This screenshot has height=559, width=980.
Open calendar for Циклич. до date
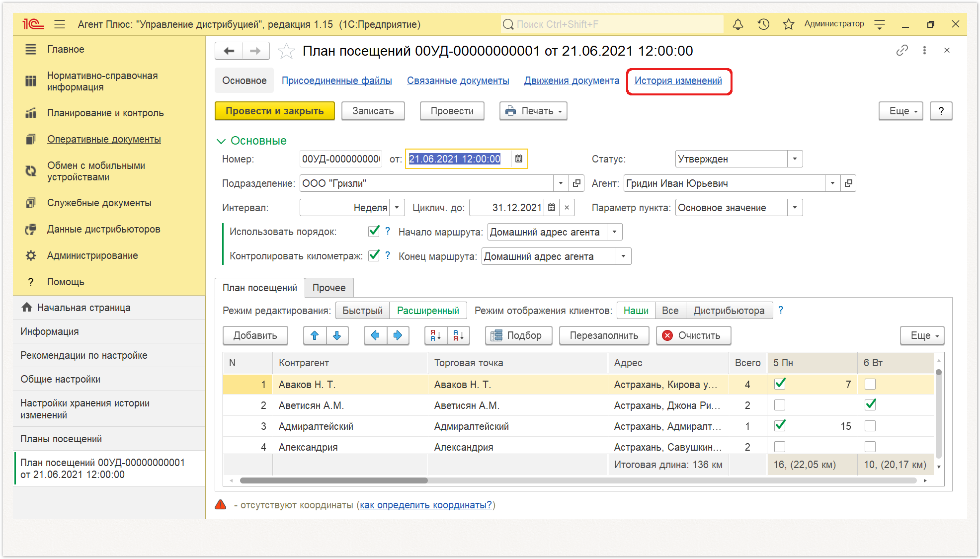pos(552,208)
